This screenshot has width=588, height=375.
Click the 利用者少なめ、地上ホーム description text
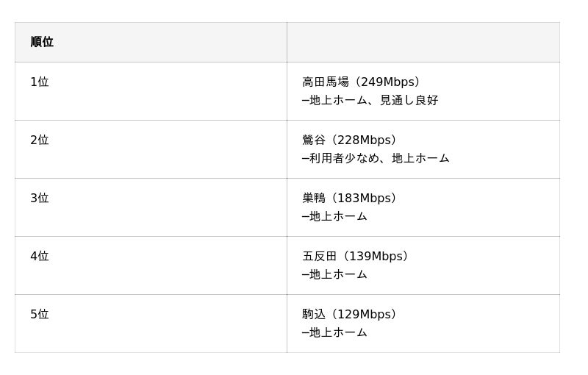click(379, 159)
